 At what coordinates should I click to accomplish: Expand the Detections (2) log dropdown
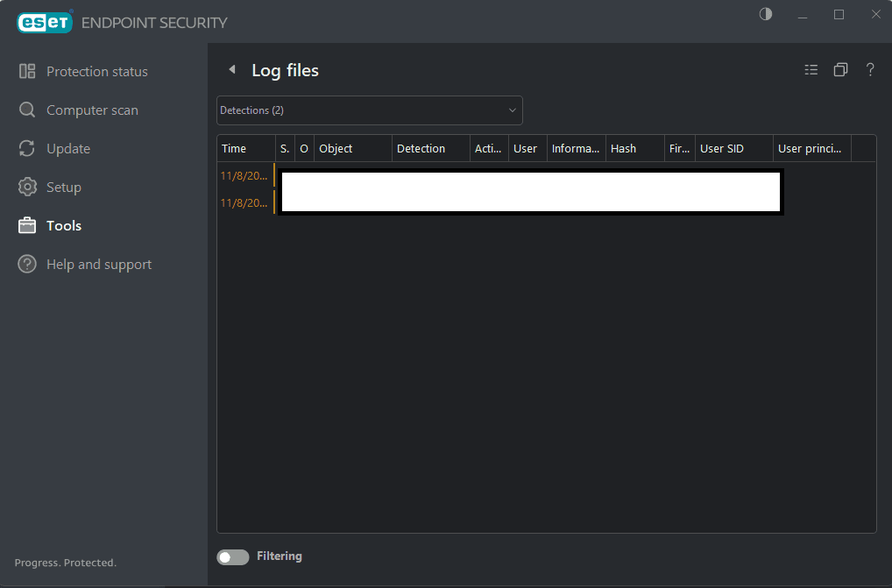pos(370,110)
